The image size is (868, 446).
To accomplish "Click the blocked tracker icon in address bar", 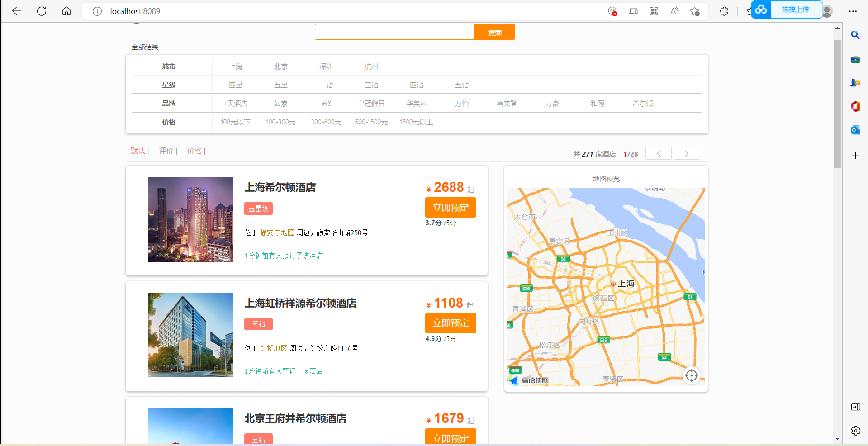I will coord(612,11).
